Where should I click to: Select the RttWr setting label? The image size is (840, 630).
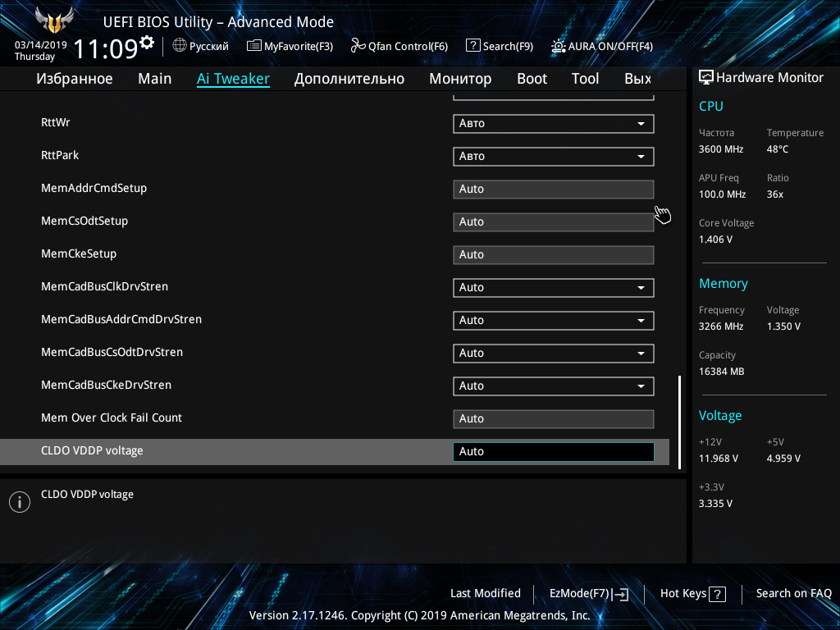(56, 122)
